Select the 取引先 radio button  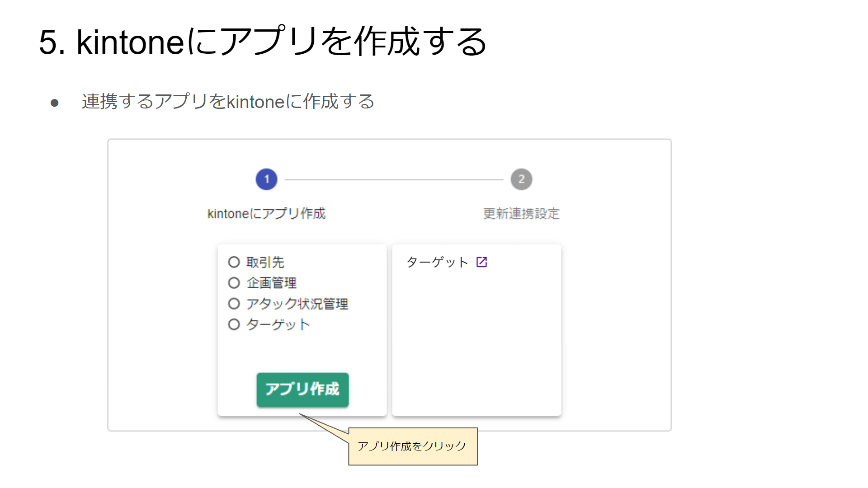tap(234, 262)
